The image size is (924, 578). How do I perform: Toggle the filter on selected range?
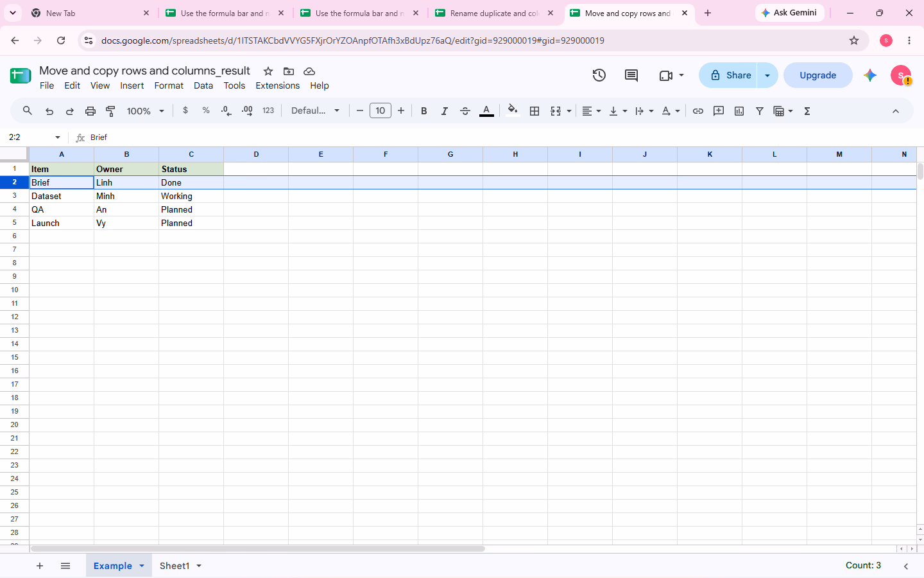760,111
